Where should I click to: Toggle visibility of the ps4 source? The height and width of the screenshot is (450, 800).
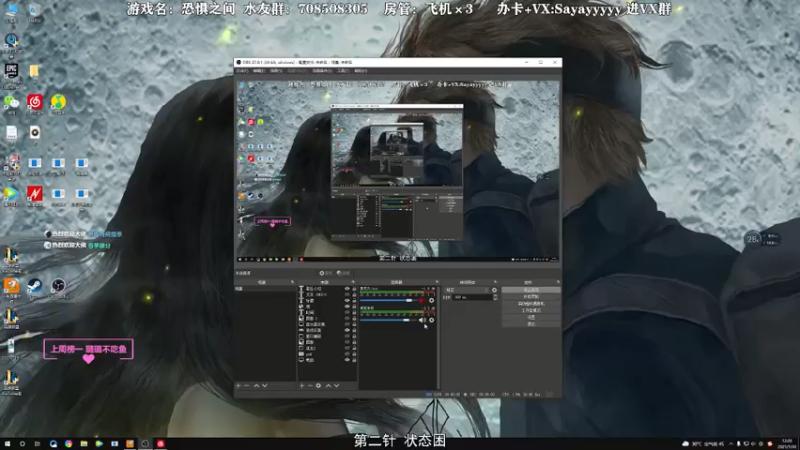[x=347, y=354]
